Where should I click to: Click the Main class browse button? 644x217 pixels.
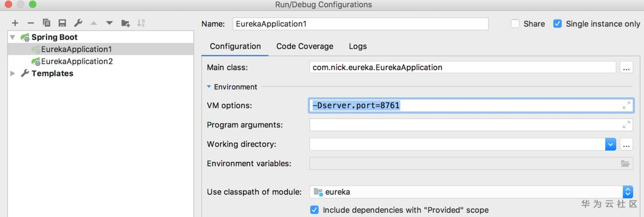pyautogui.click(x=626, y=67)
